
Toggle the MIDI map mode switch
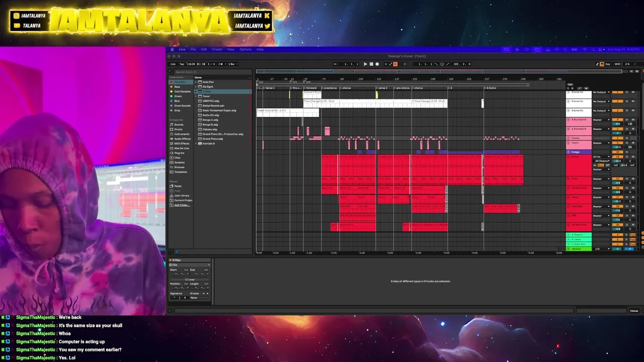click(617, 64)
